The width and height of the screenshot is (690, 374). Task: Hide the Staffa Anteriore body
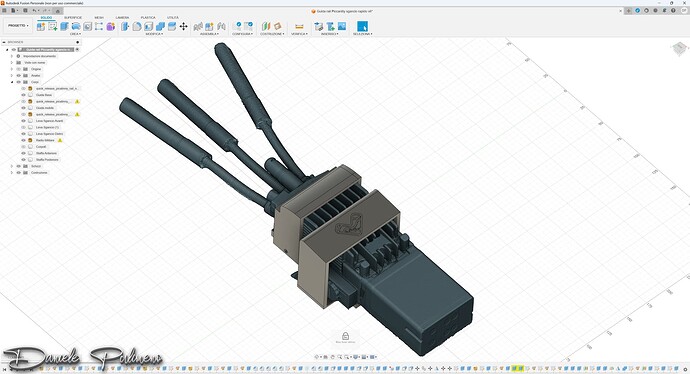click(24, 153)
